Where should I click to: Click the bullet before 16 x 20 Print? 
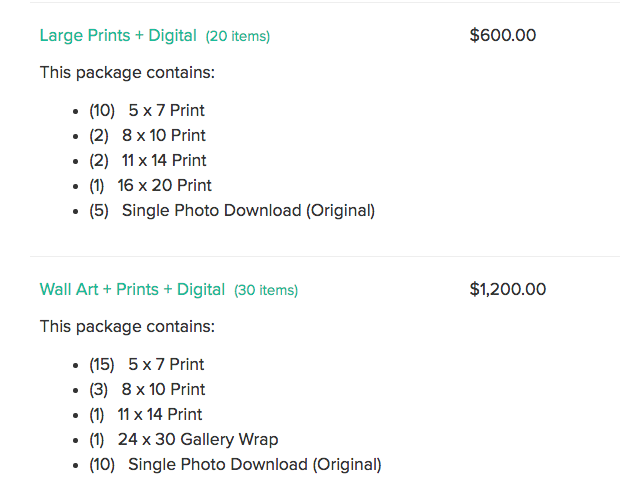[76, 186]
